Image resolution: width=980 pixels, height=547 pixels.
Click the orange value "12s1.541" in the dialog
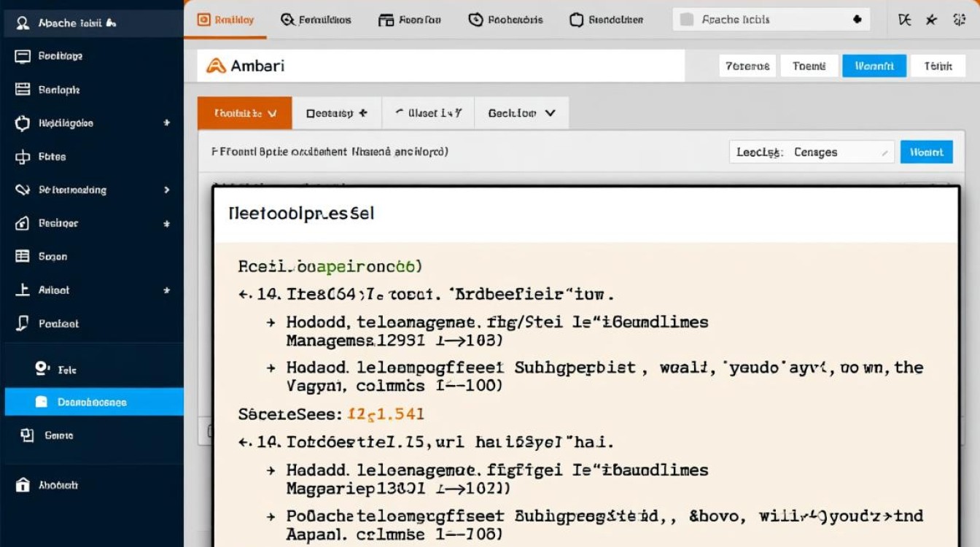386,414
